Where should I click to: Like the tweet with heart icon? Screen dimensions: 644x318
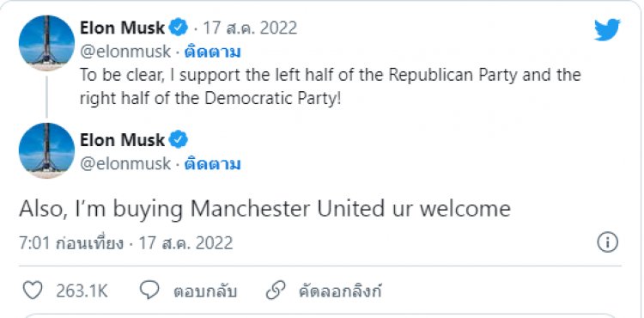point(33,290)
